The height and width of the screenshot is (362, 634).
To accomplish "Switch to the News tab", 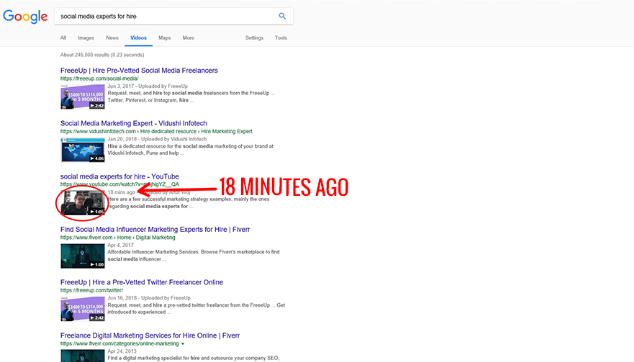I will pos(112,38).
